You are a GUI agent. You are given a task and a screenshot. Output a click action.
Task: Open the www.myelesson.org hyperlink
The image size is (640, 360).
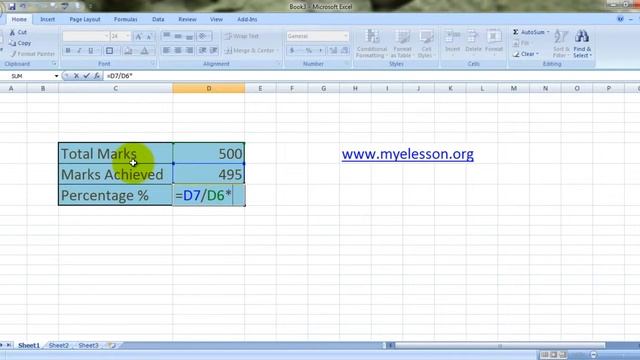click(x=408, y=154)
